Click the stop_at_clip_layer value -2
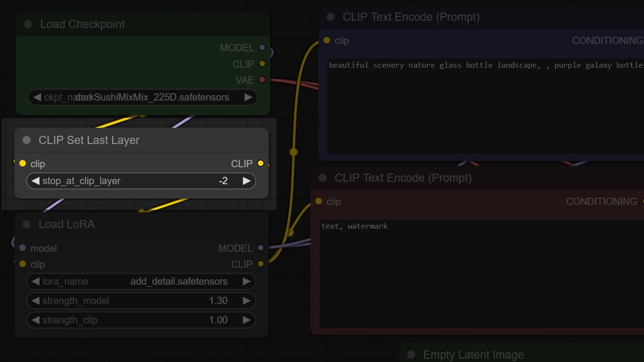This screenshot has width=644, height=362. (223, 181)
